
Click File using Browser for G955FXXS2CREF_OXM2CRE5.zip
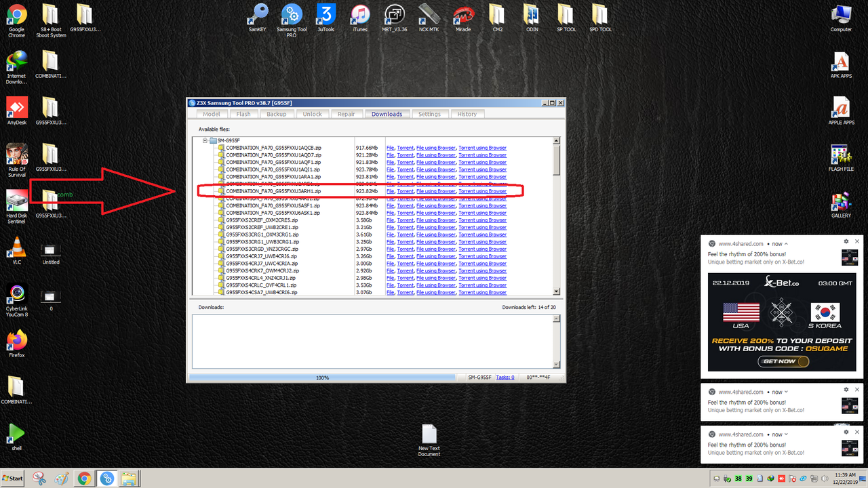pyautogui.click(x=436, y=220)
